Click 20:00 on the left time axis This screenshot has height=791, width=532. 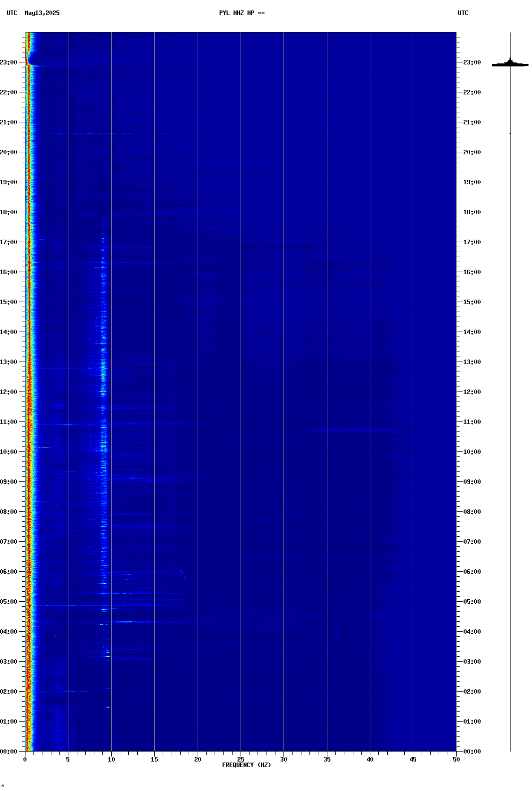[8, 152]
